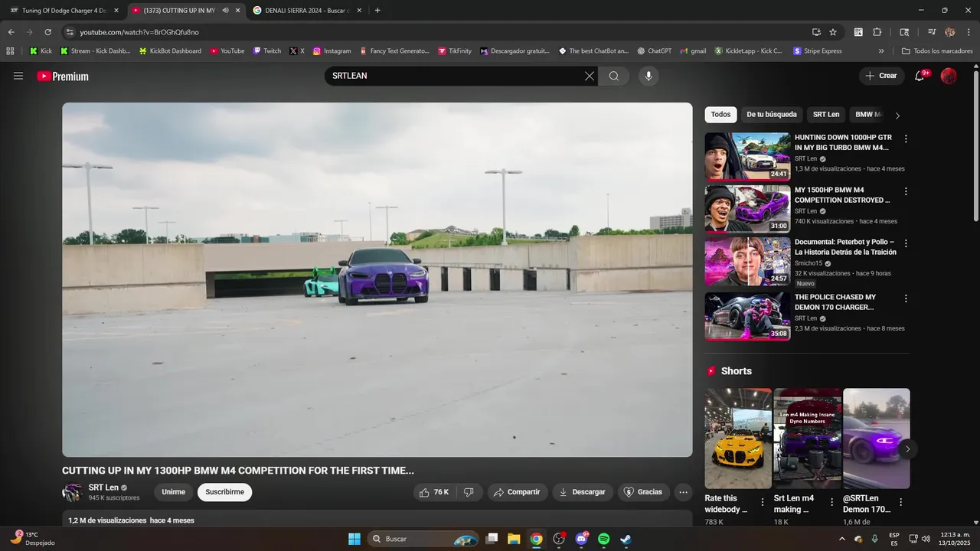Open the Chrome apps grid in bookmarks bar
The image size is (980, 551).
[10, 51]
